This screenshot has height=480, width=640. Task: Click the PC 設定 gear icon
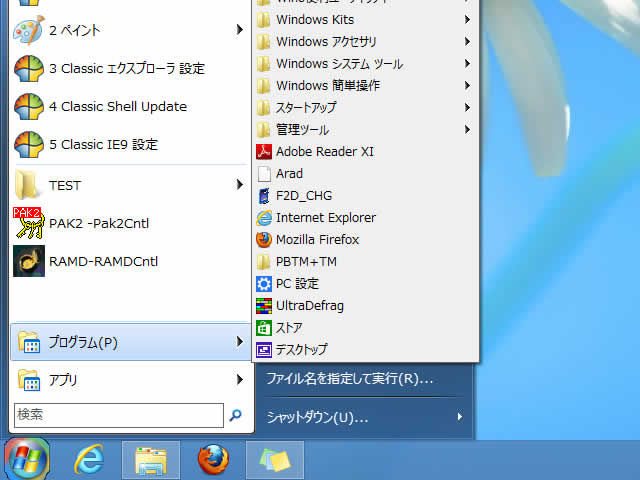coord(264,284)
